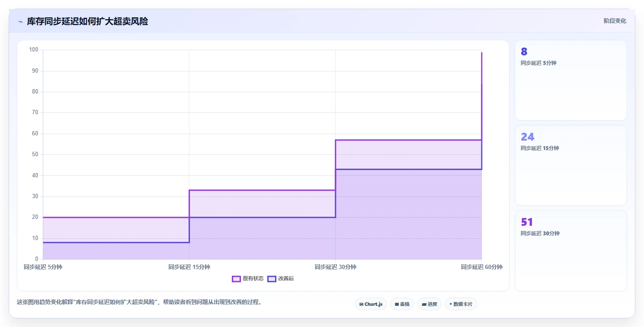The image size is (644, 327).
Task: Click x-axis label 同步延迟 5分钟 on chart
Action: click(x=43, y=267)
